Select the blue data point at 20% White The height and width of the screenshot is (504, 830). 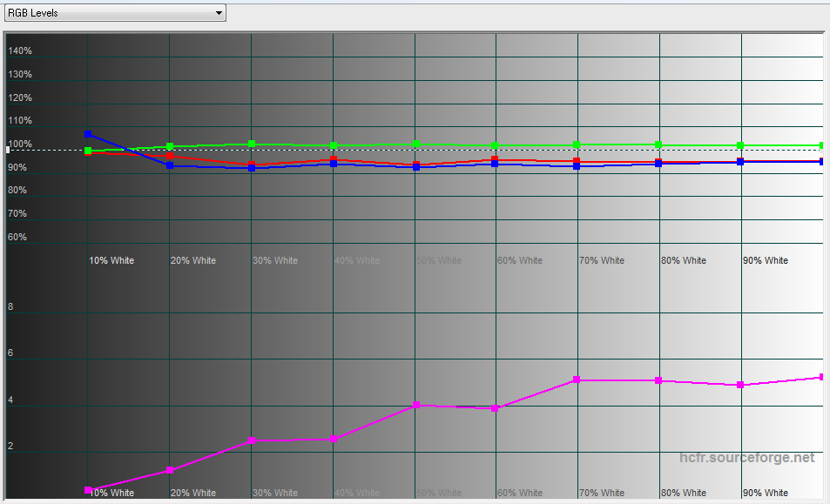170,165
